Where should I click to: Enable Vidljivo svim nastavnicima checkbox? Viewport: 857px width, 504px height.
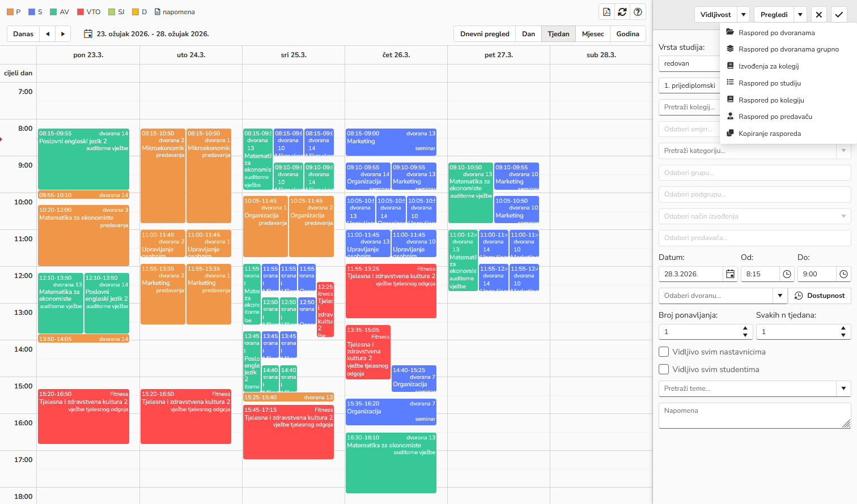[x=664, y=352]
